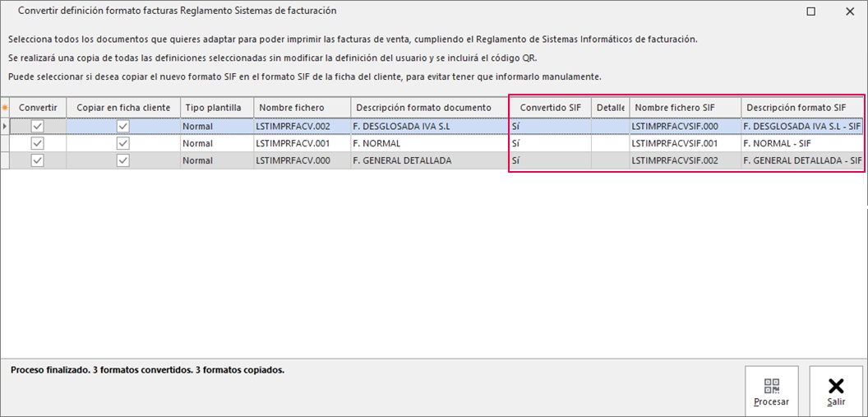Select cell LSTIMPRFACV.000
The width and height of the screenshot is (868, 417).
point(302,161)
